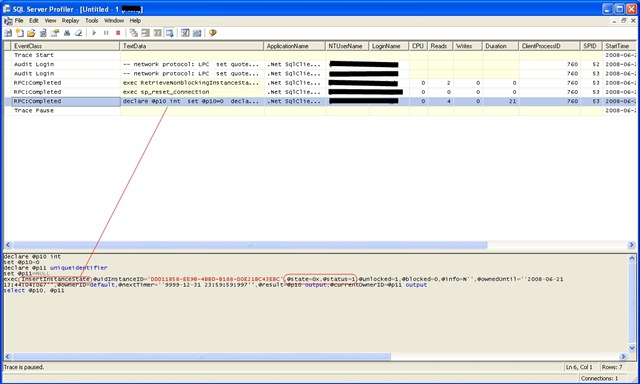Click 'InsertInstanceState' in the SQL detail text
Image resolution: width=640 pixels, height=384 pixels.
(56, 279)
